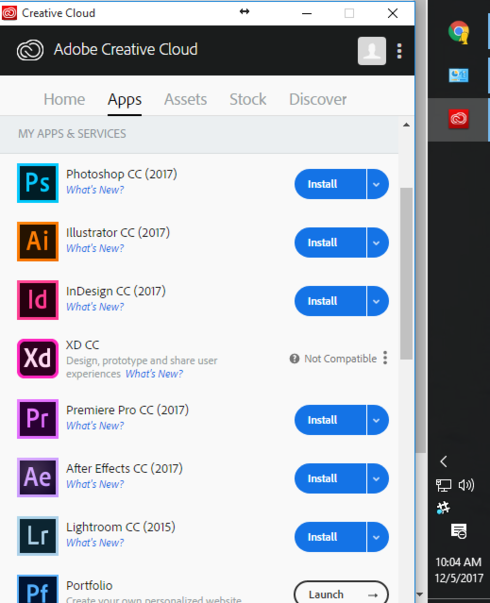The image size is (490, 603).
Task: Open the user profile avatar
Action: (x=372, y=51)
